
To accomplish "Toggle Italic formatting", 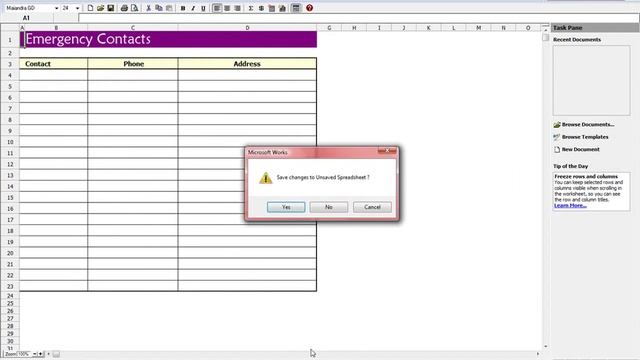I will click(x=193, y=8).
